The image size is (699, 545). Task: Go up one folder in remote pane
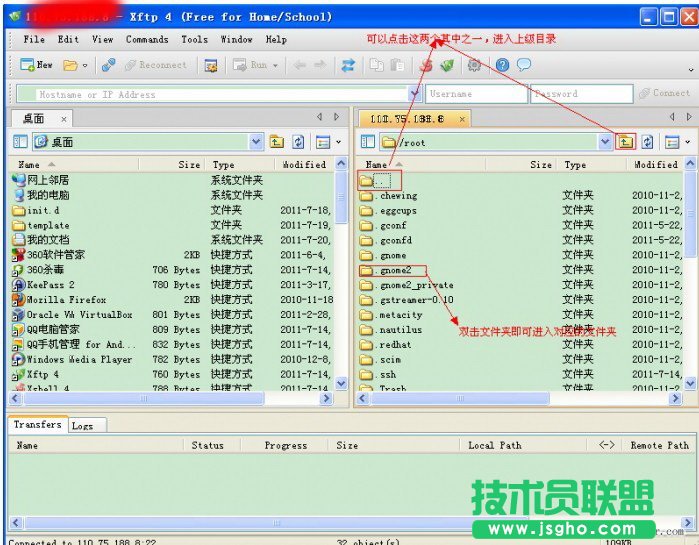625,142
